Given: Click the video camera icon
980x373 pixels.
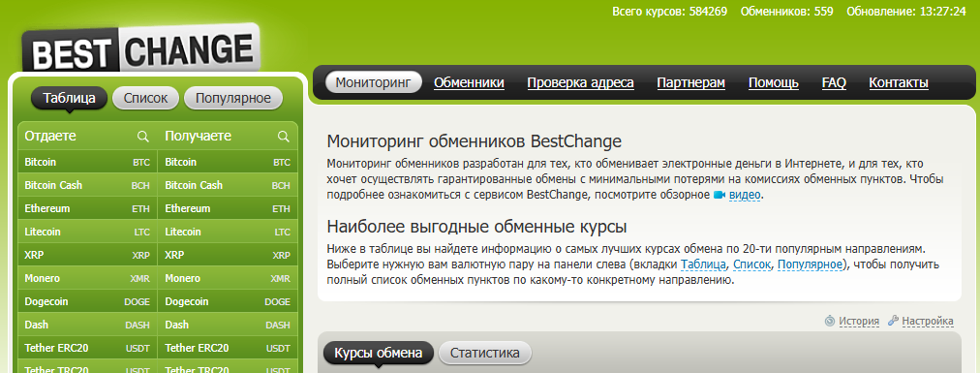Looking at the screenshot, I should coord(719,195).
